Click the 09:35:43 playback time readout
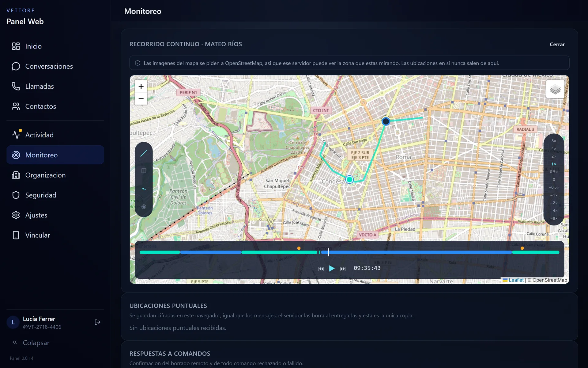 point(367,268)
